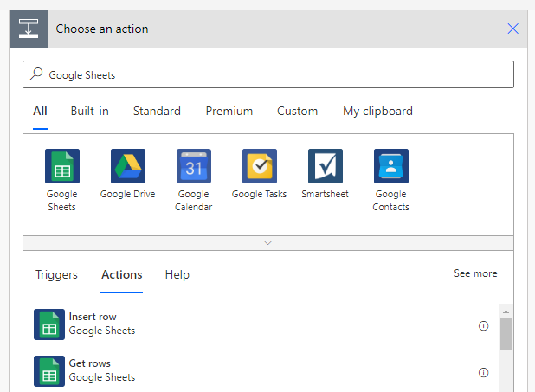
Task: Open the My clipboard tab
Action: (x=377, y=112)
